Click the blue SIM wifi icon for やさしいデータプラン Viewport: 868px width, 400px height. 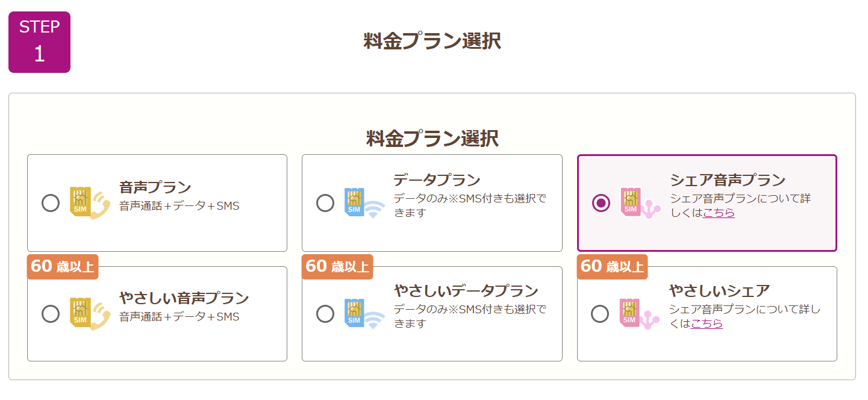[x=364, y=314]
